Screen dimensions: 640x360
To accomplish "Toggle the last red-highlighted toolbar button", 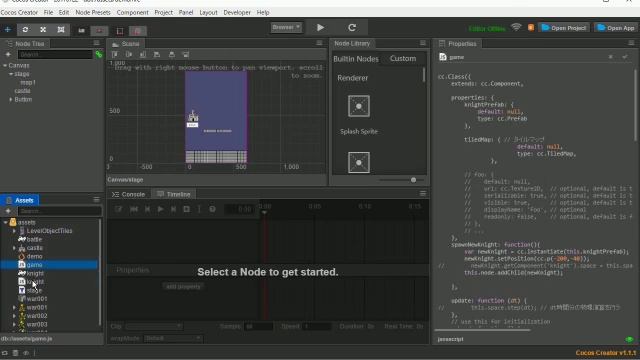I will pos(138,31).
